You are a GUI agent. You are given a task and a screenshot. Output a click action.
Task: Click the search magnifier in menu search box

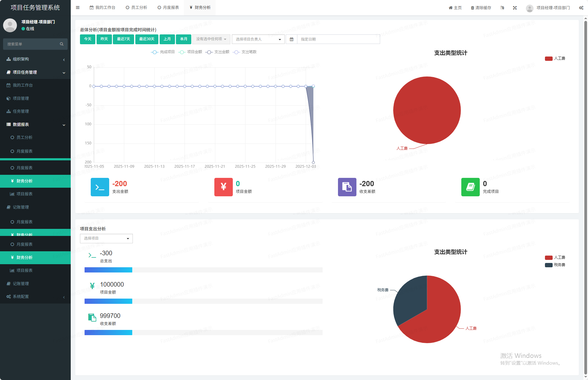pos(62,44)
